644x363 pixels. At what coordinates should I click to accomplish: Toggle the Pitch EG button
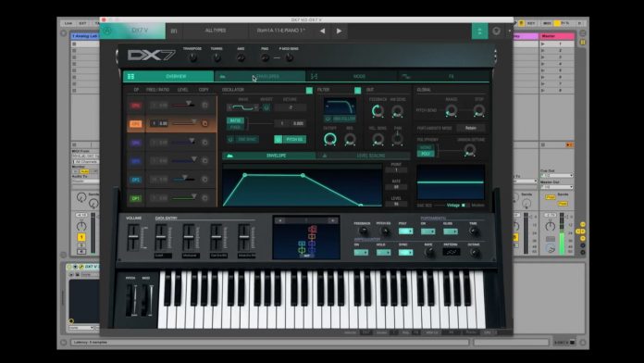click(290, 140)
